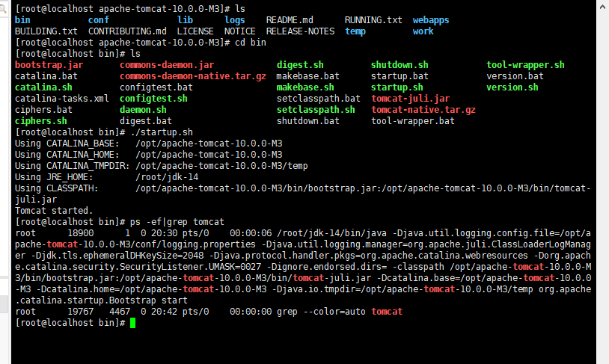Click the configtest.sh script name
609x364 pixels.
[x=153, y=99]
